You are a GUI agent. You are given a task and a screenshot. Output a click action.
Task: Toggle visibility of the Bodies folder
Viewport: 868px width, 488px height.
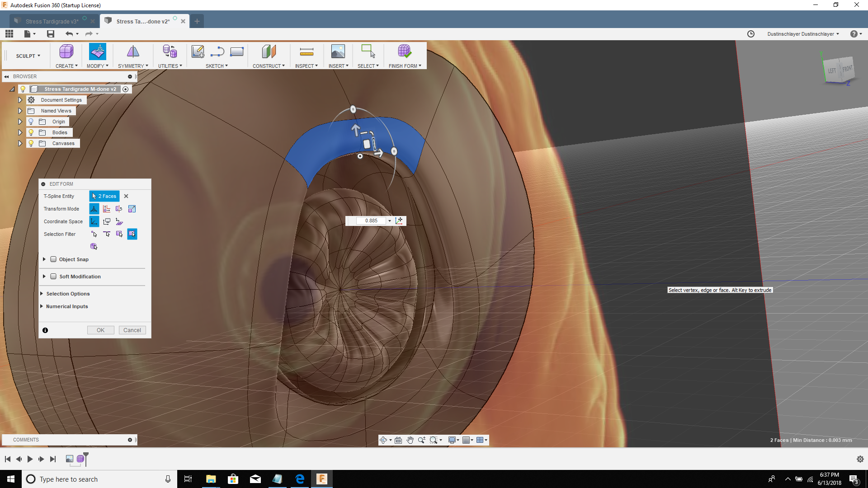click(31, 132)
